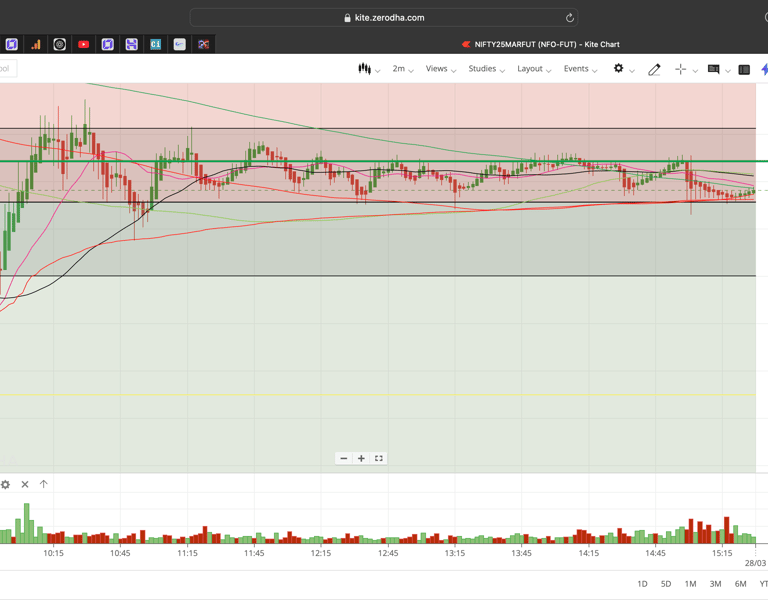Zoom in chart with plus button
Image resolution: width=768 pixels, height=600 pixels.
(361, 458)
